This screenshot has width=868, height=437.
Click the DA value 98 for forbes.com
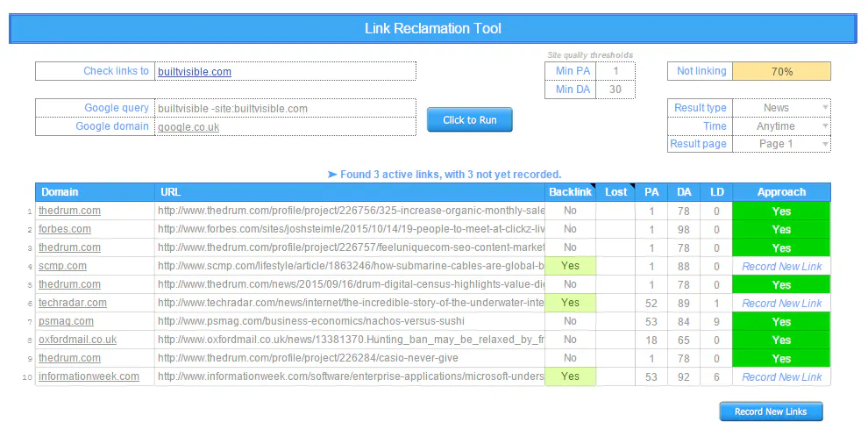[x=684, y=229]
